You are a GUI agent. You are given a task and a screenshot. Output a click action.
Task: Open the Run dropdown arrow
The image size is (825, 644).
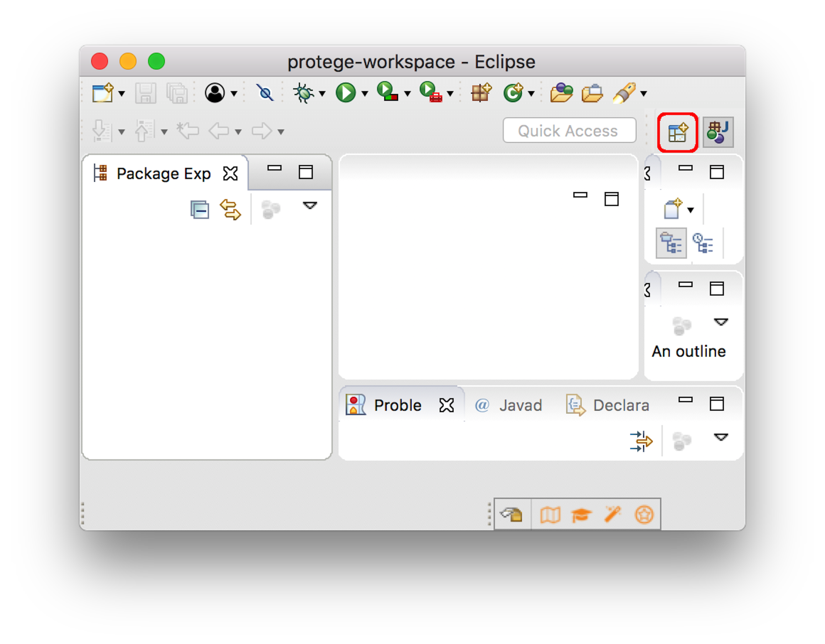pyautogui.click(x=364, y=93)
